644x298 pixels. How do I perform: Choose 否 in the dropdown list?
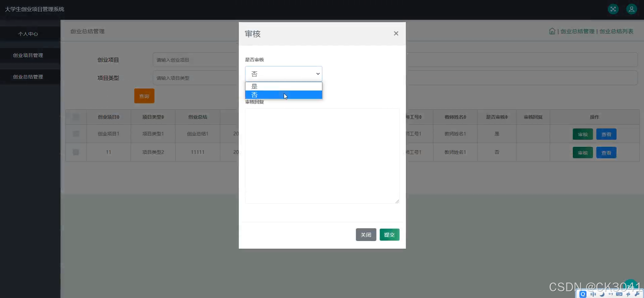pyautogui.click(x=284, y=95)
